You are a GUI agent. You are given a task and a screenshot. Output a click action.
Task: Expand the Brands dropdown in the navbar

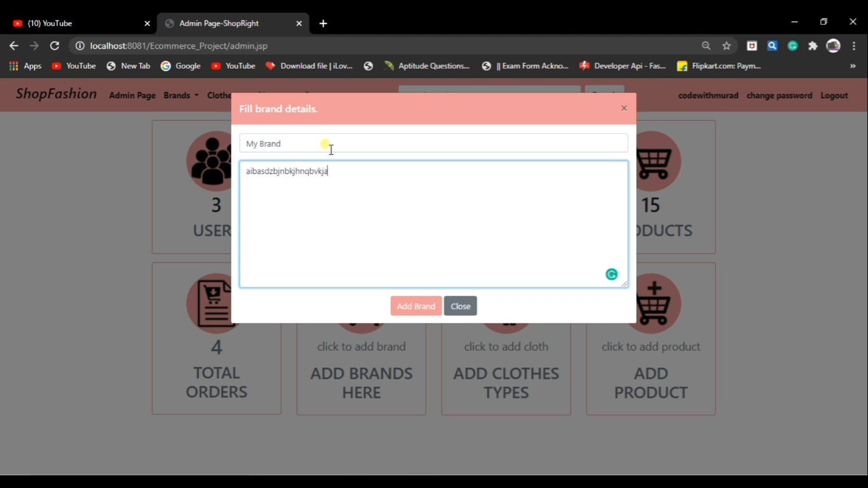(x=180, y=95)
